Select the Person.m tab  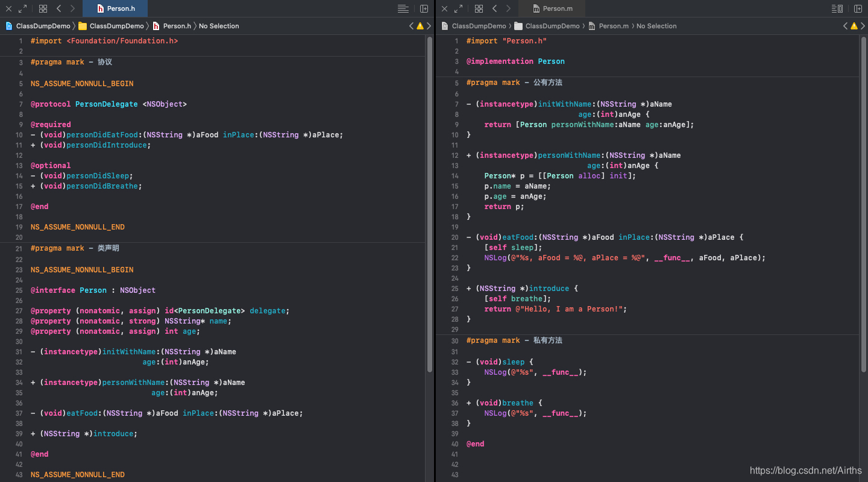(x=552, y=8)
